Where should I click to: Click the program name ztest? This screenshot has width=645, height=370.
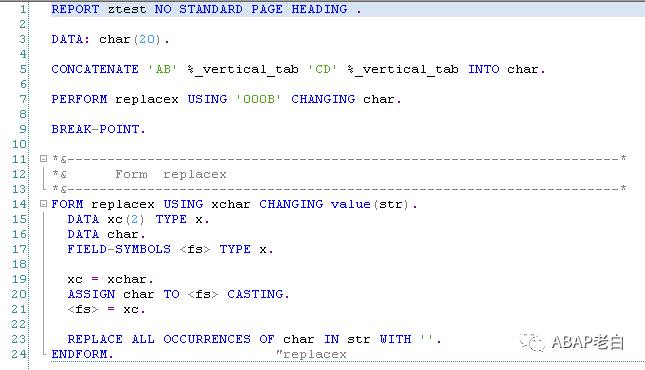pos(127,9)
